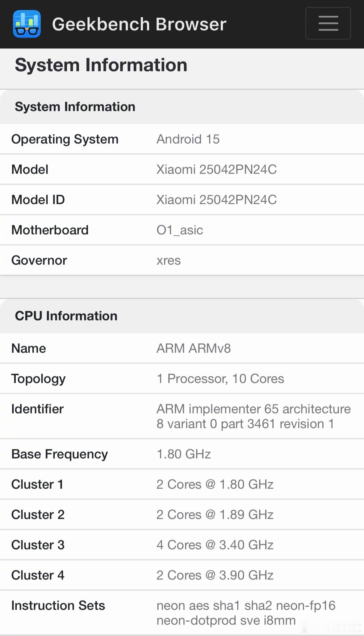This screenshot has width=364, height=636.
Task: Select 4 Cores @ 3.40 GHz
Action: pyautogui.click(x=215, y=545)
